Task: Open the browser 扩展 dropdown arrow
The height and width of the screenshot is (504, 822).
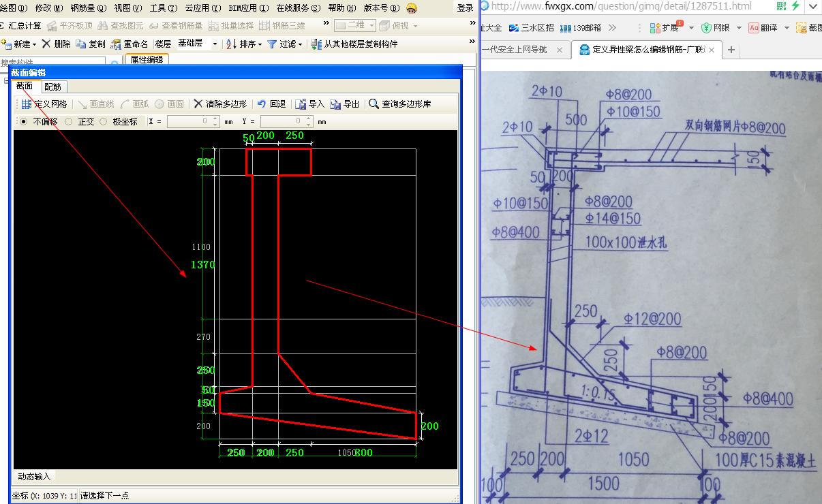Action: tap(691, 28)
